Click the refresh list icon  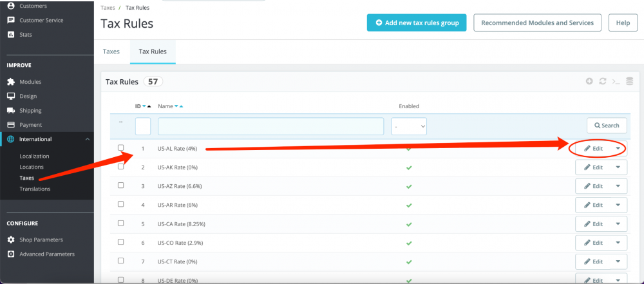pos(603,81)
